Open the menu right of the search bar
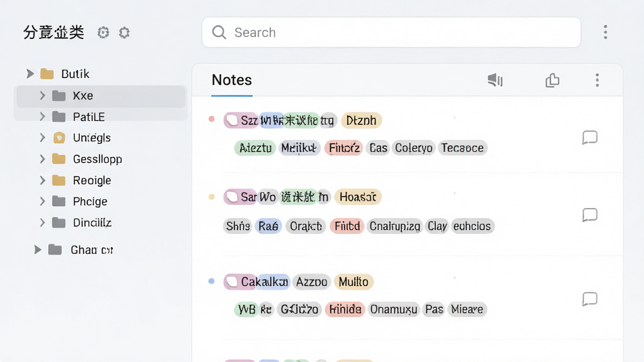Screen dimensions: 644x362 coord(606,32)
